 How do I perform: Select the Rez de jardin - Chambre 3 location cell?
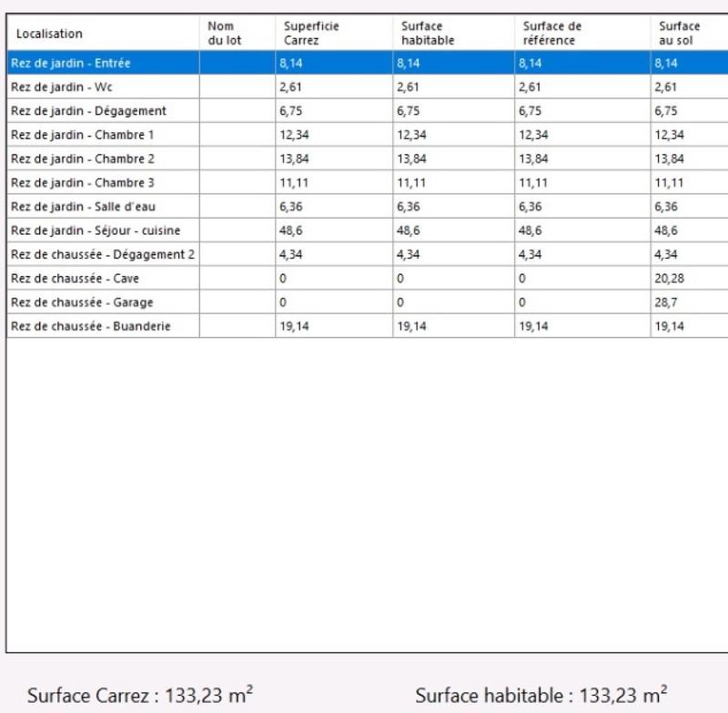point(82,183)
